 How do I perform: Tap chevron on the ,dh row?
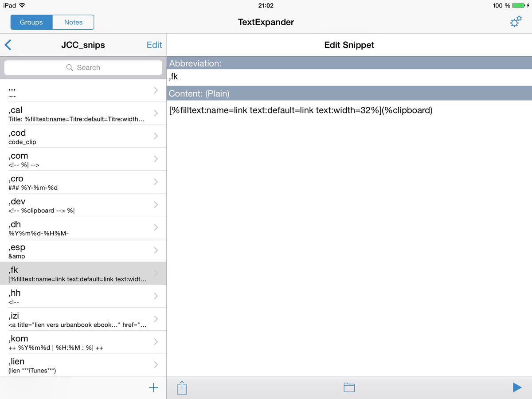[156, 227]
